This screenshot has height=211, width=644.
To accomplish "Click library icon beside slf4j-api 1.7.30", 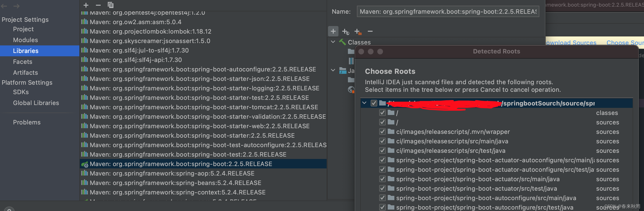I will click(85, 60).
